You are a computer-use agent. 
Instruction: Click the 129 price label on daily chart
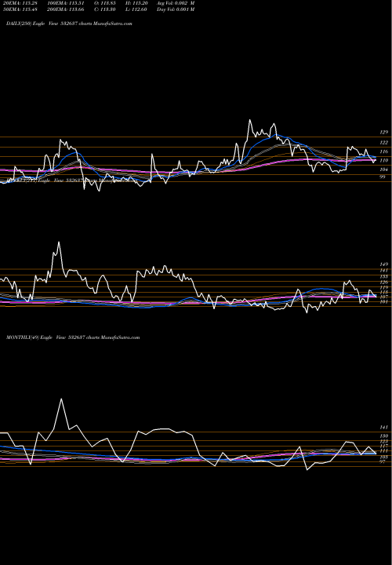pyautogui.click(x=383, y=133)
